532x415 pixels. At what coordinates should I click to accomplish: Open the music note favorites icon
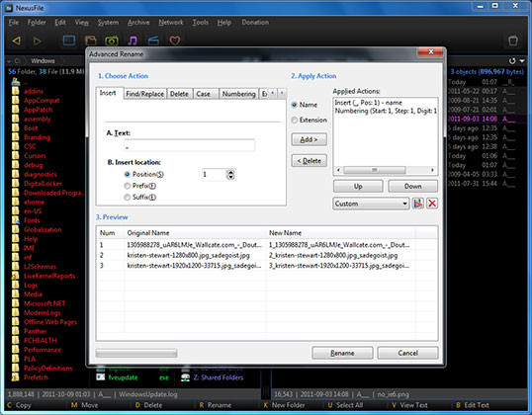tap(133, 41)
